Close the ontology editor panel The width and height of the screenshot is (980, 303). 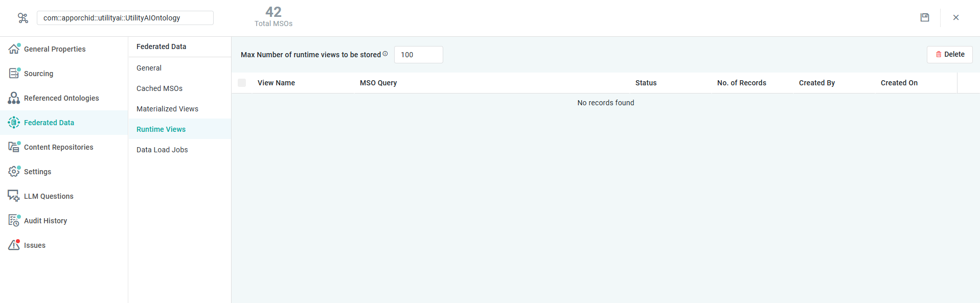tap(955, 17)
